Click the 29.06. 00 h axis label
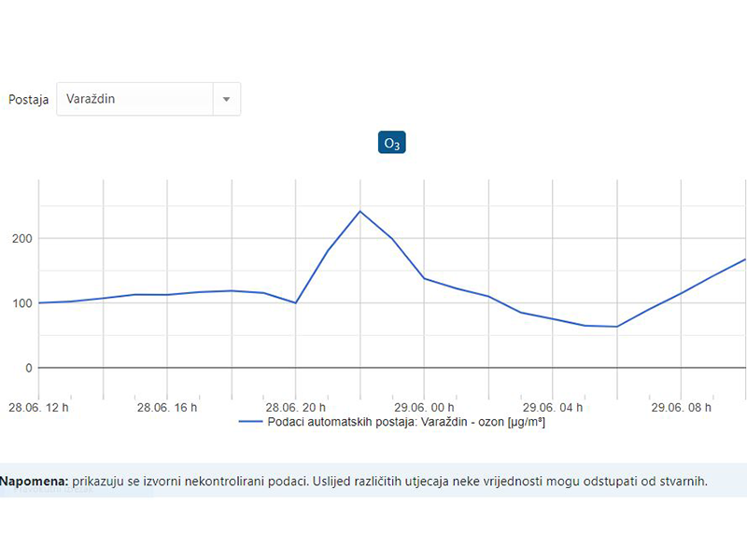This screenshot has height=560, width=747. click(424, 408)
